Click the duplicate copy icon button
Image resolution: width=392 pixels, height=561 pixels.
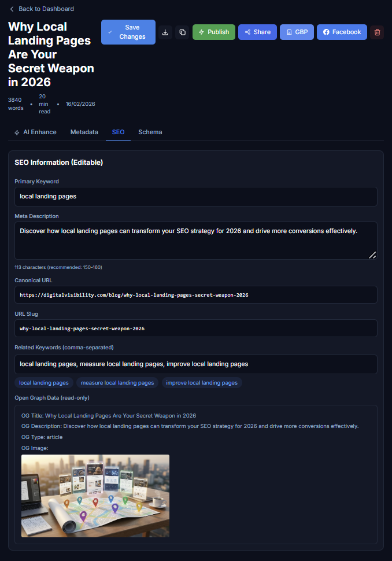coord(182,32)
